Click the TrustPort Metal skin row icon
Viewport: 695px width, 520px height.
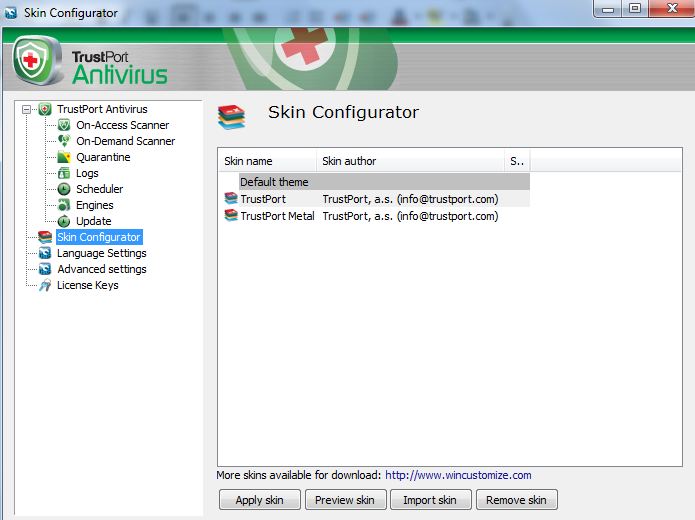click(231, 215)
